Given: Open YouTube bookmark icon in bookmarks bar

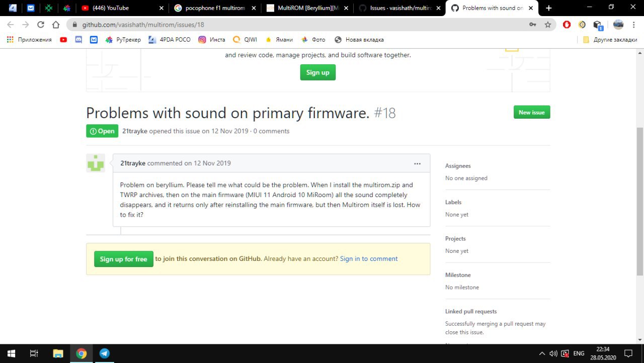Looking at the screenshot, I should [x=63, y=40].
